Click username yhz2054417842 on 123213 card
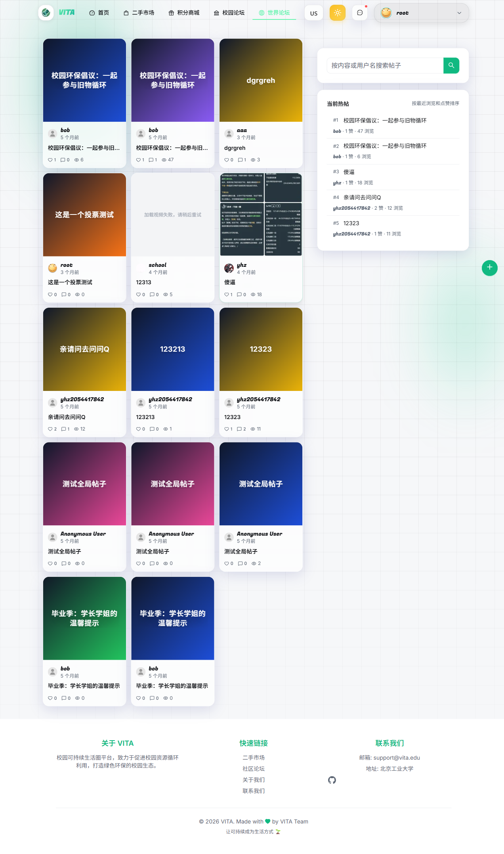The image size is (504, 854). [x=170, y=399]
